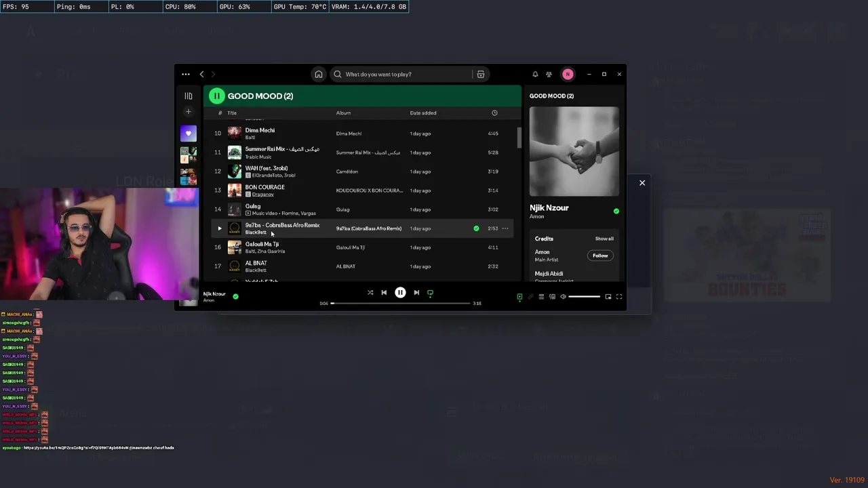Go forward with the right arrow
Viewport: 868px width, 488px height.
[x=213, y=75]
